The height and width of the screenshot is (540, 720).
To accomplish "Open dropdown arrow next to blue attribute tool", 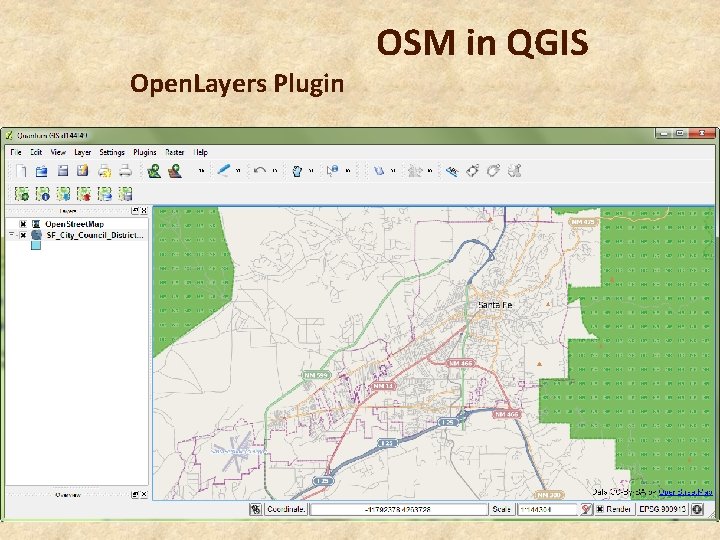I will 393,171.
